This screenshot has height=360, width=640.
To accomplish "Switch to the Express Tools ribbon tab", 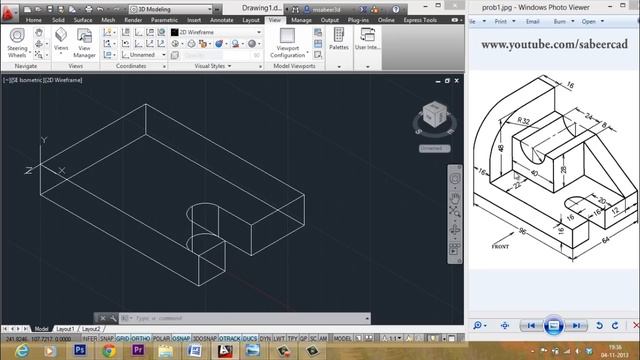I will coord(420,20).
